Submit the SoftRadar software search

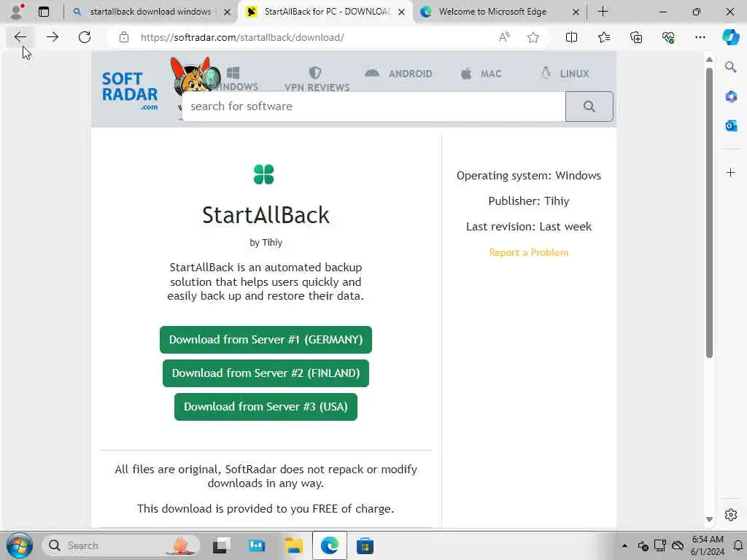click(x=589, y=106)
